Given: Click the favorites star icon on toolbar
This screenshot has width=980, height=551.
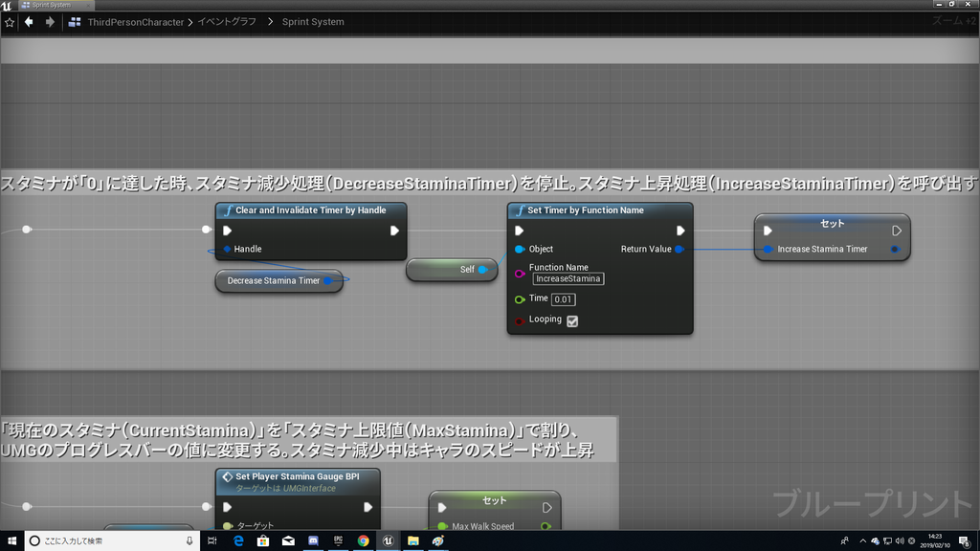Looking at the screenshot, I should tap(10, 21).
